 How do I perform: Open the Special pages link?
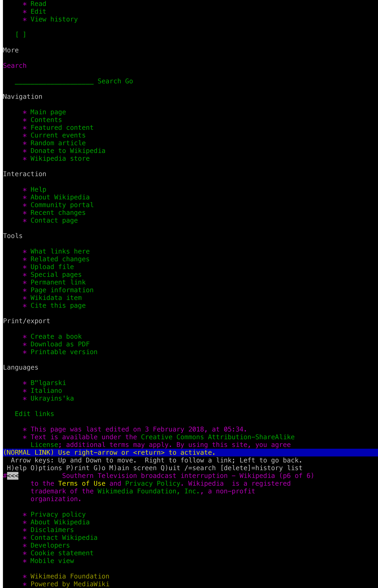56,275
